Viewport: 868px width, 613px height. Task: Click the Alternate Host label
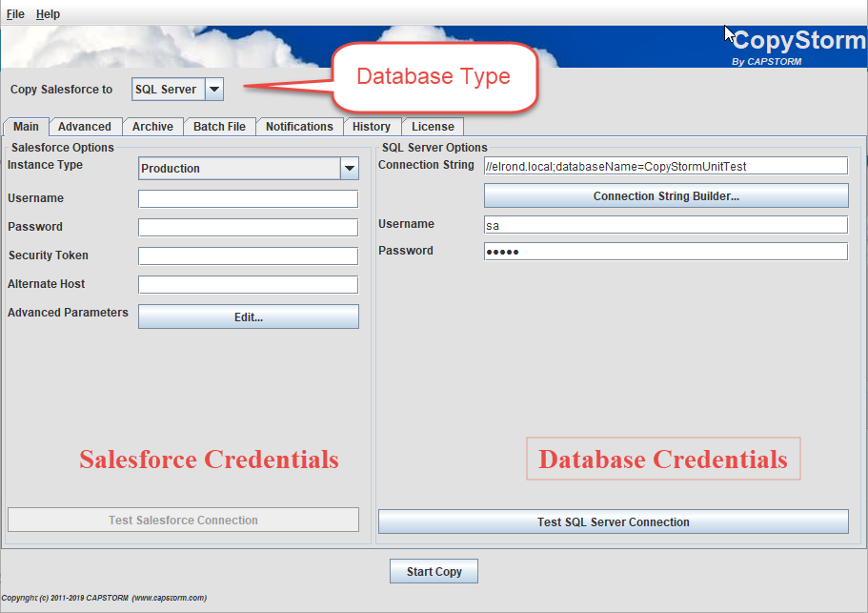click(47, 284)
